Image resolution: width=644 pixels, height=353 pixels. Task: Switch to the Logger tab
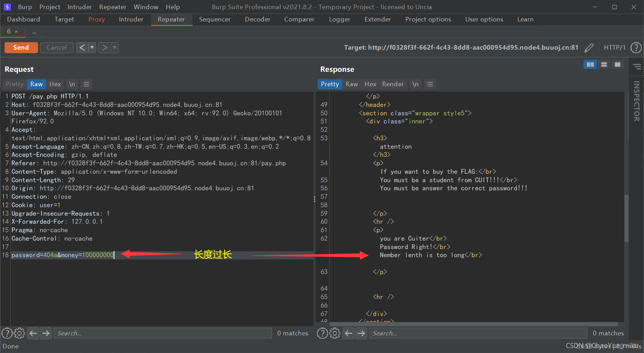340,19
